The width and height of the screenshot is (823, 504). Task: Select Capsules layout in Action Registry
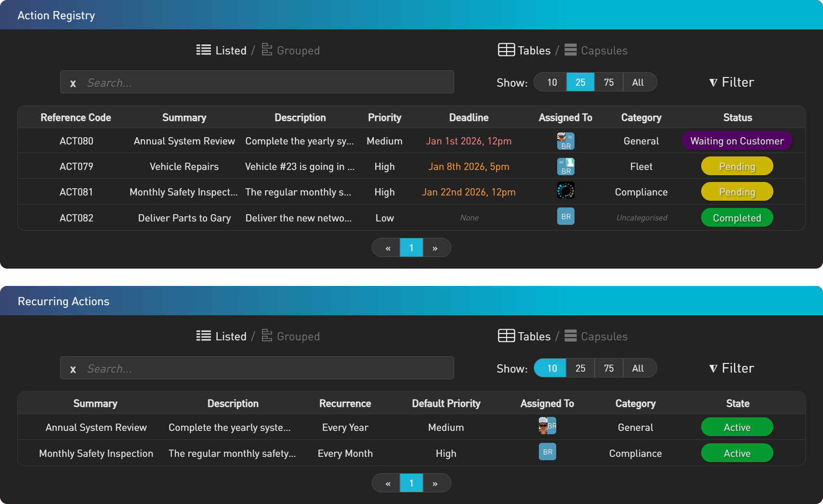tap(596, 50)
